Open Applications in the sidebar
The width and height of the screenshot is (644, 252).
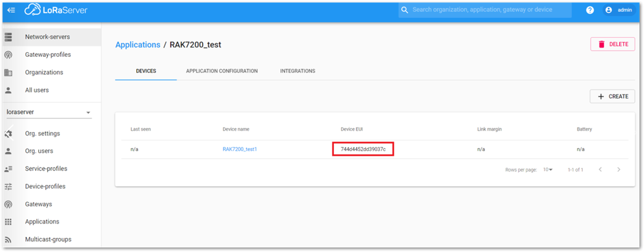[x=52, y=221]
